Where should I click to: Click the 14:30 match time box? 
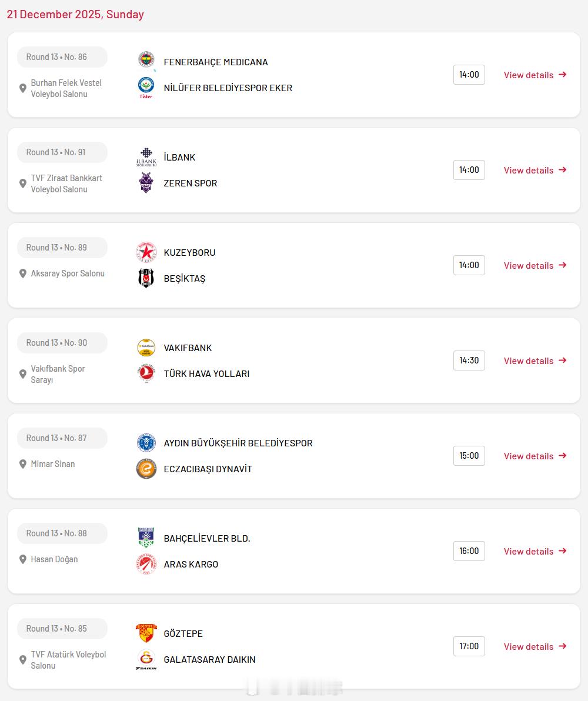tap(469, 360)
